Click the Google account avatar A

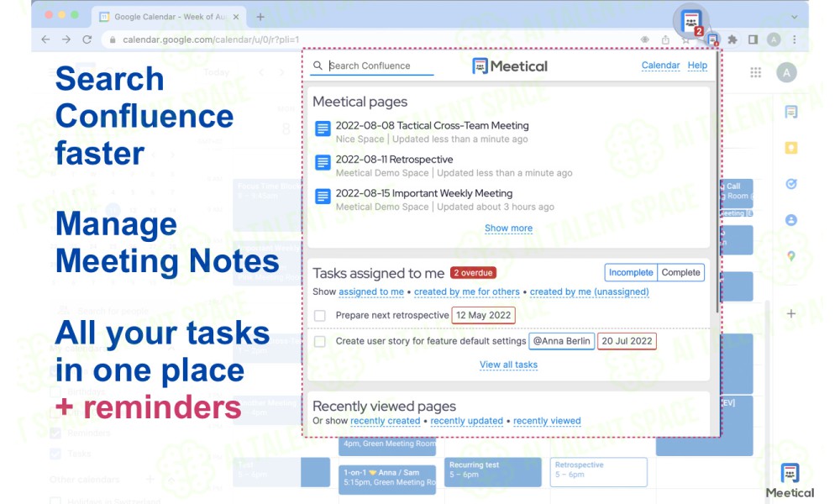[786, 72]
